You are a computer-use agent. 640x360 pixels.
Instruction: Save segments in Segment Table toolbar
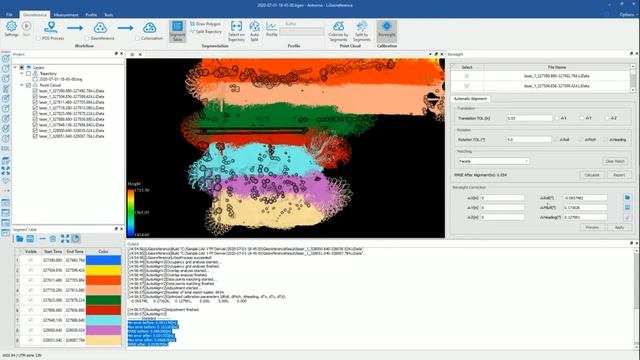click(30, 239)
